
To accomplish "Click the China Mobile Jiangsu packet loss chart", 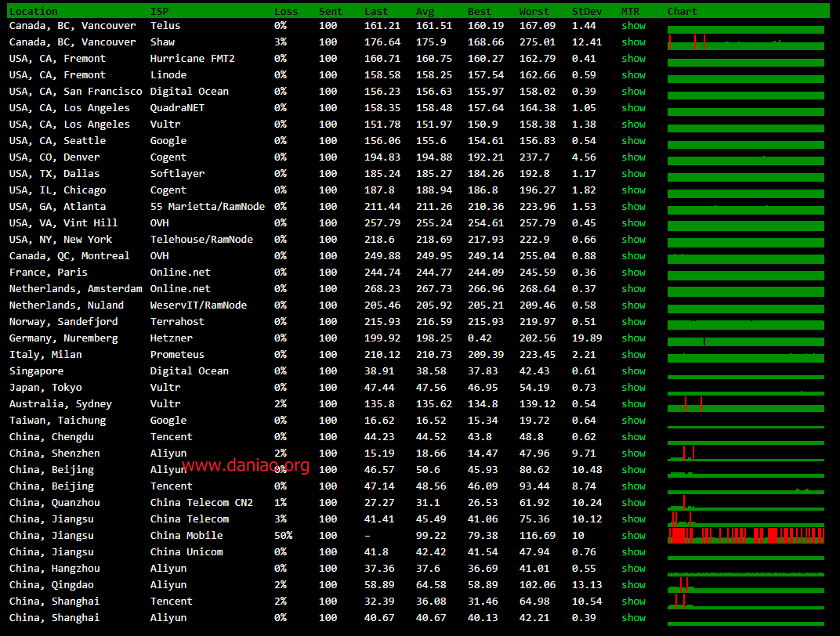I will click(x=746, y=536).
